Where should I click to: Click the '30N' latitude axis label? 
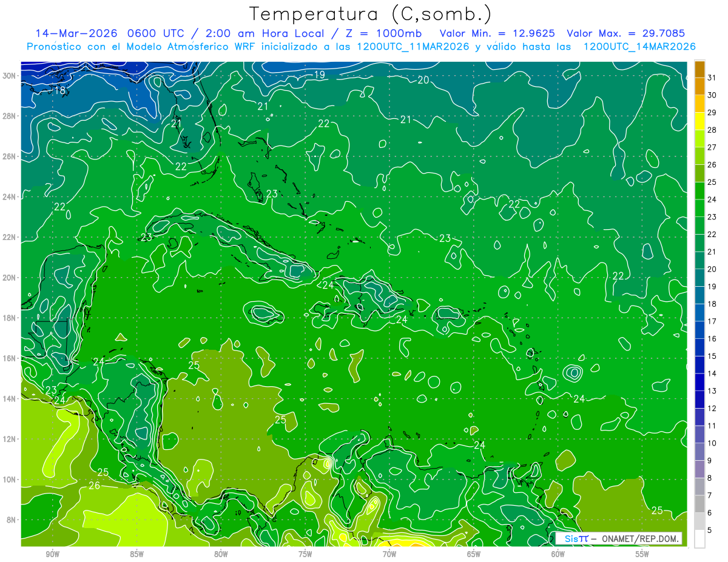(10, 75)
